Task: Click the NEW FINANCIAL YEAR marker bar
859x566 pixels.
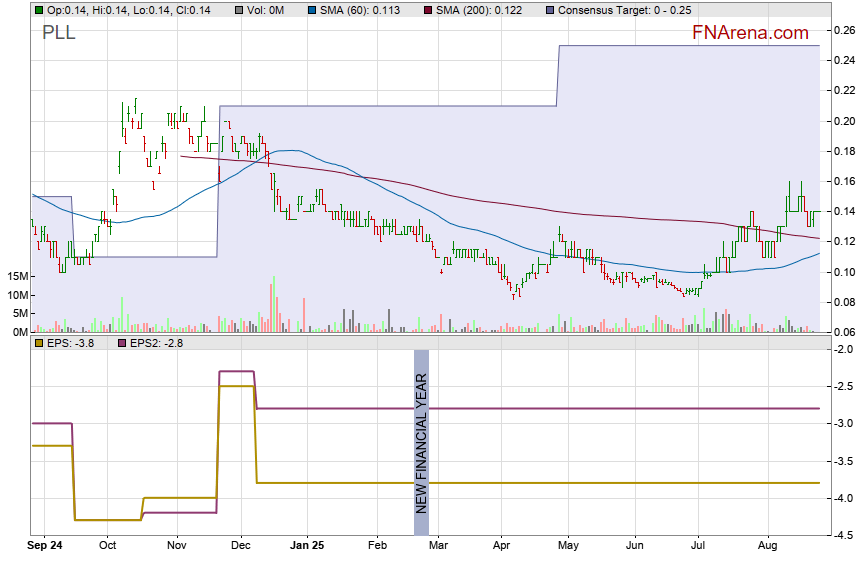Action: point(421,432)
